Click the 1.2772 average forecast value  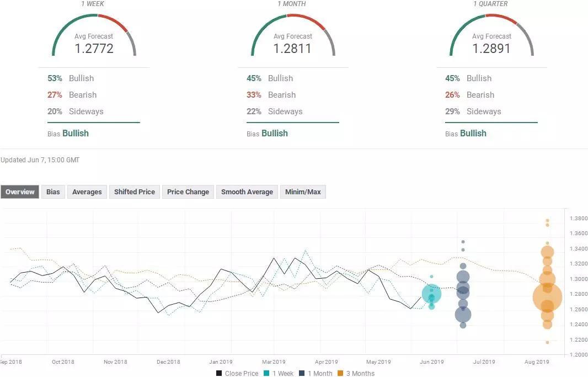94,49
